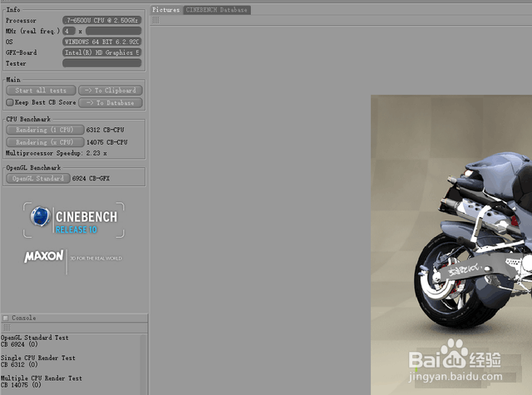Screen dimensions: 532x395
Task: Click the console vertical scrollbar
Action: [144, 364]
